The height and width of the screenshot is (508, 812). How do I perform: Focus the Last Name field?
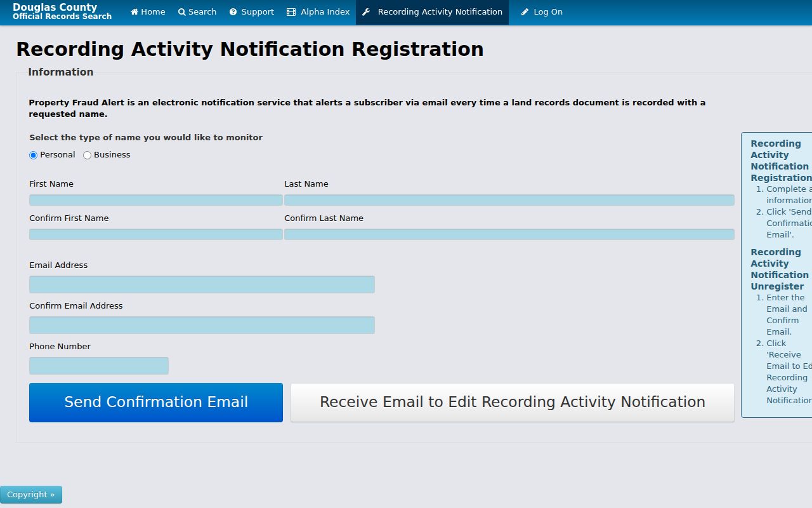tap(509, 200)
